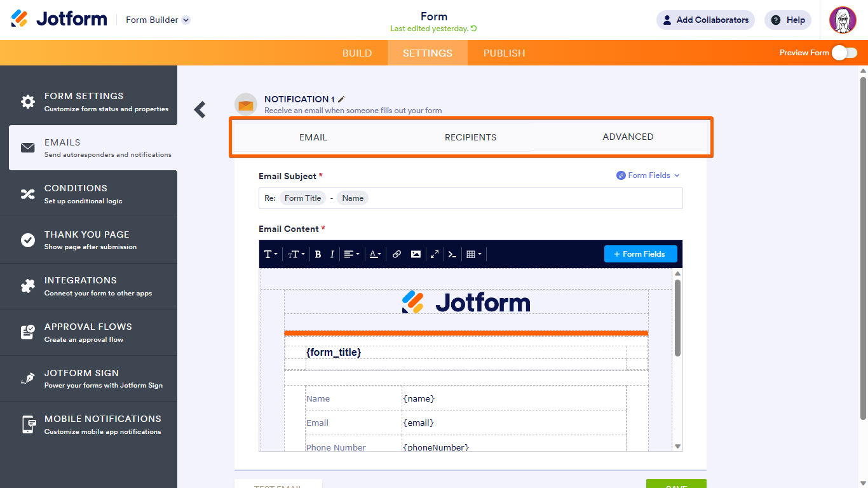Click the Phone Number label cell
The width and height of the screenshot is (868, 488).
click(x=353, y=444)
